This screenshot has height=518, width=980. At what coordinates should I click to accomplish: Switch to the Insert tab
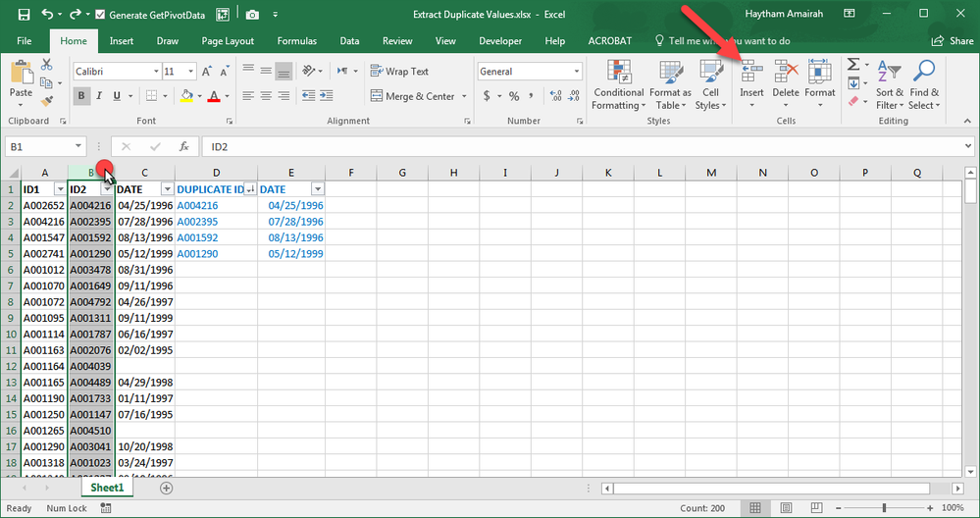pos(122,40)
